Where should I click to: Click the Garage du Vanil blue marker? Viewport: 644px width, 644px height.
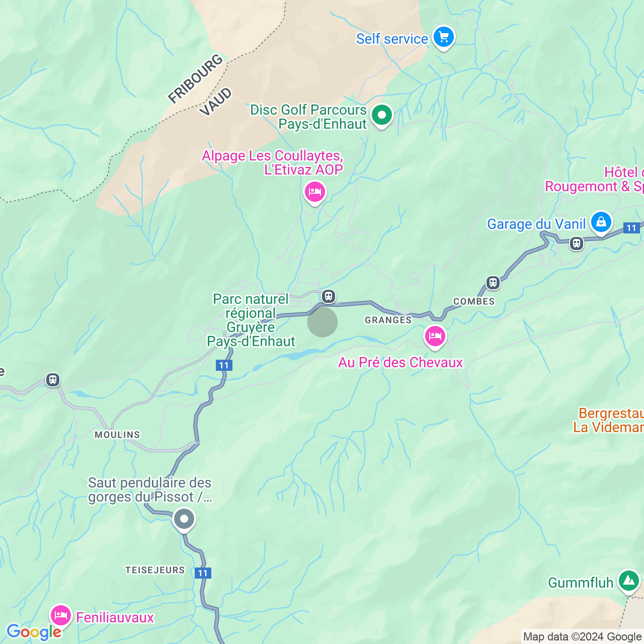click(x=601, y=223)
